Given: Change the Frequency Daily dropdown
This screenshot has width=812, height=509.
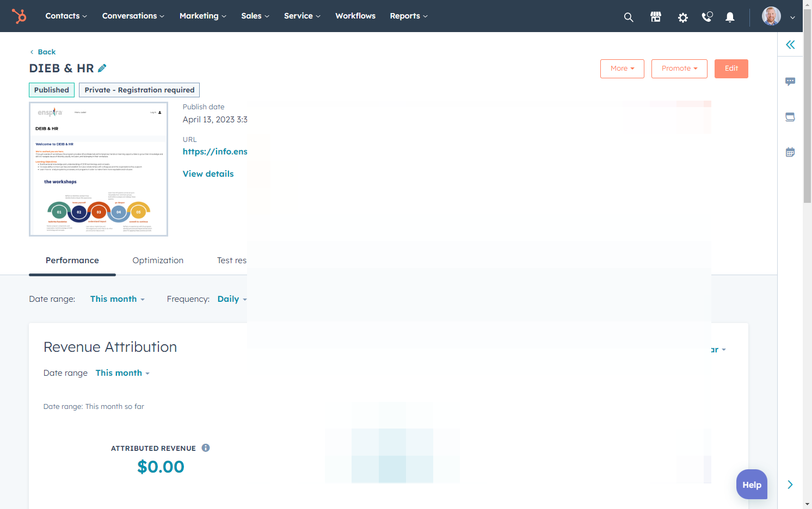Looking at the screenshot, I should point(232,299).
